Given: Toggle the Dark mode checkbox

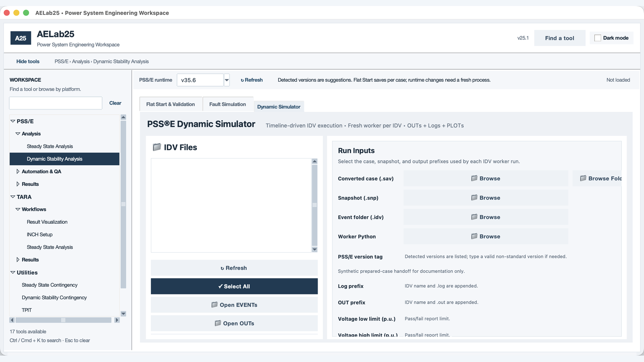Looking at the screenshot, I should pos(598,38).
